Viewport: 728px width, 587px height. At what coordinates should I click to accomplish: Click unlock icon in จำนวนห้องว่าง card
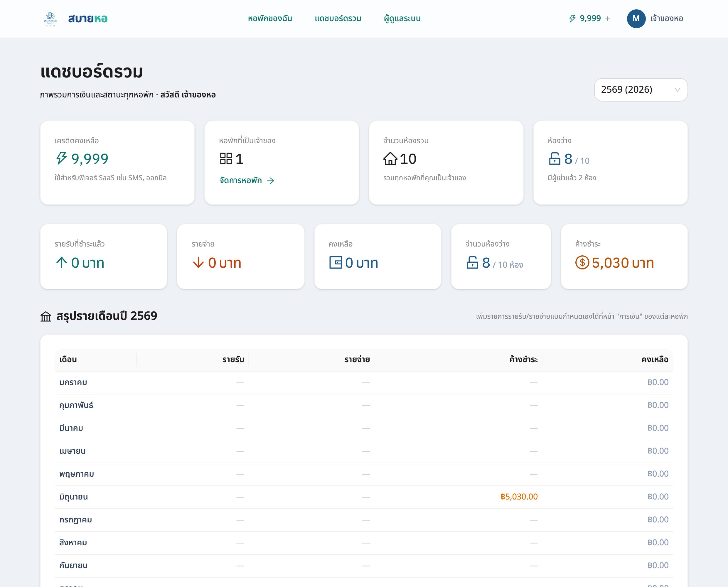click(472, 262)
